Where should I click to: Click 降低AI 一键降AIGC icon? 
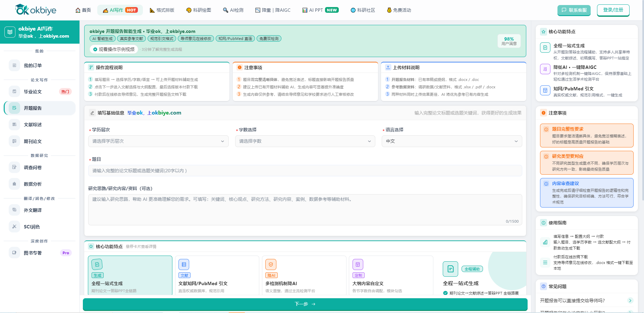[545, 69]
